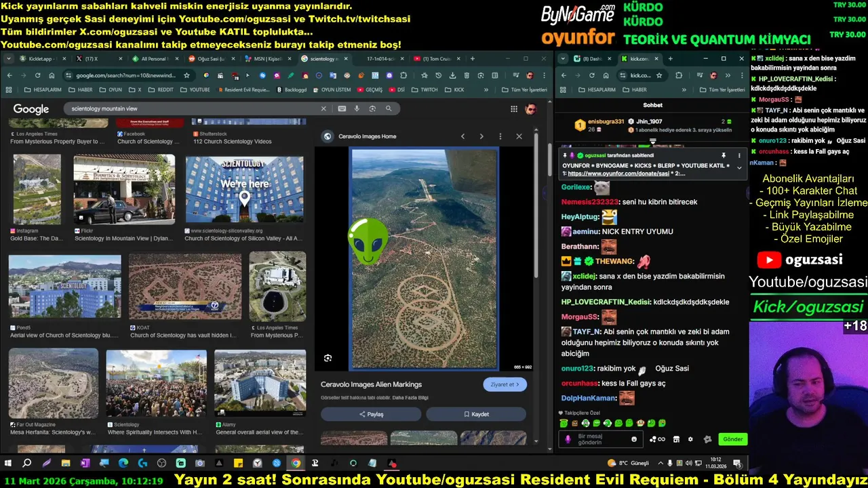Open the Extensions puzzle icon in Google window
The image size is (868, 488).
403,75
